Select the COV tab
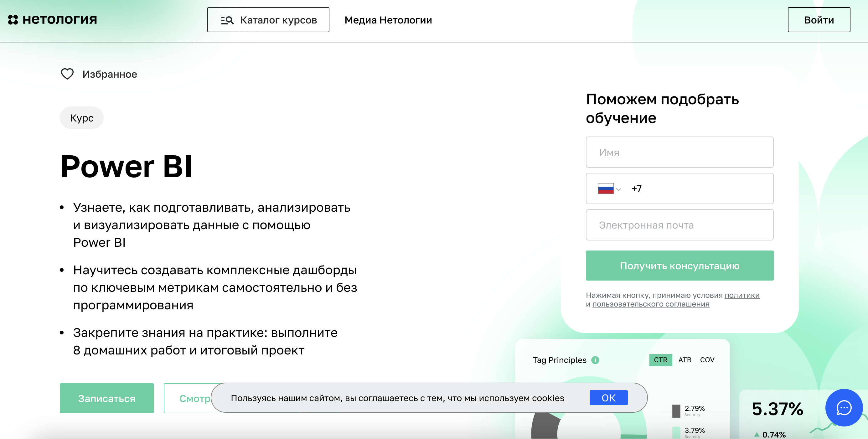The image size is (868, 439). tap(707, 360)
